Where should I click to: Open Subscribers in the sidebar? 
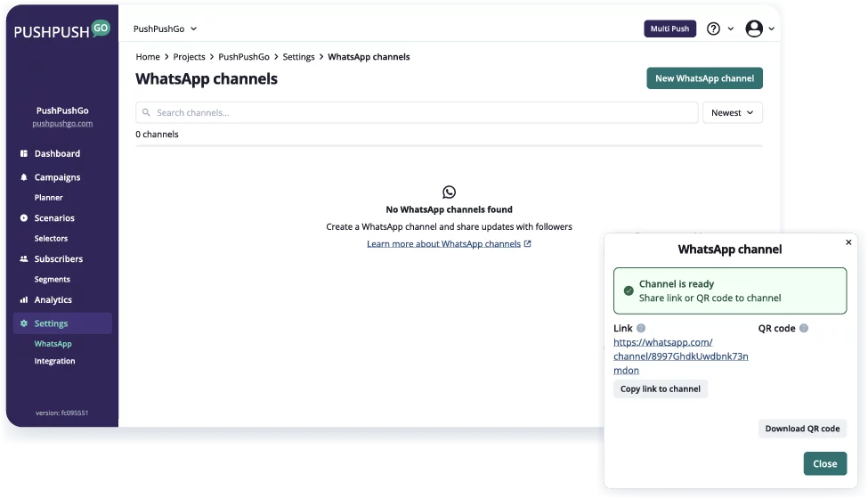click(x=59, y=259)
